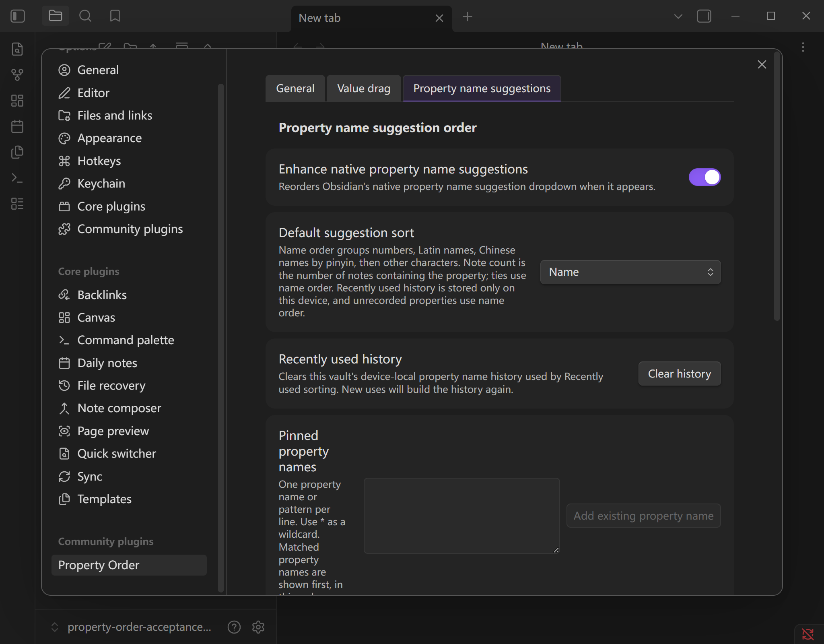Open the search magnifier icon
The image size is (824, 644).
[x=85, y=17]
